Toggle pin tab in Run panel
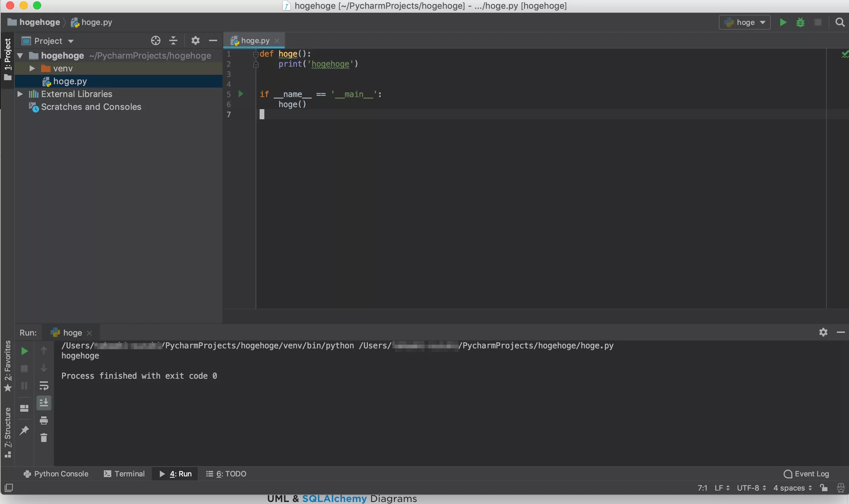Image resolution: width=849 pixels, height=504 pixels. point(25,431)
